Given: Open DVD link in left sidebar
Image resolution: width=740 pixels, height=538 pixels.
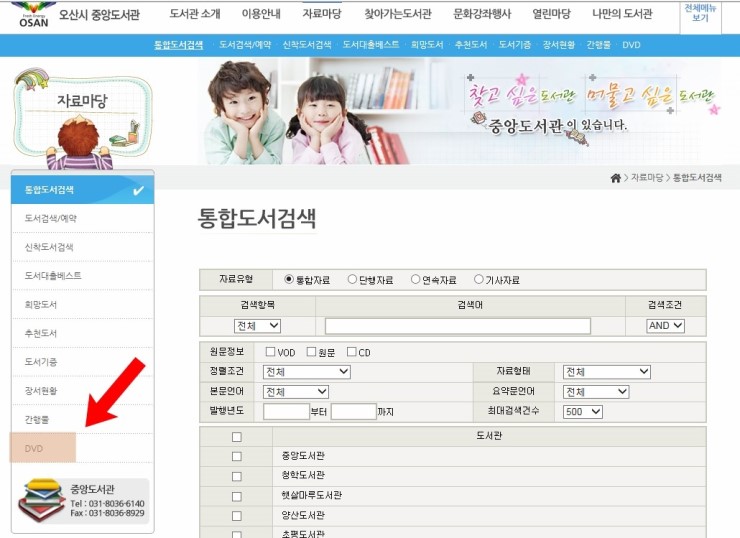Looking at the screenshot, I should click(35, 449).
